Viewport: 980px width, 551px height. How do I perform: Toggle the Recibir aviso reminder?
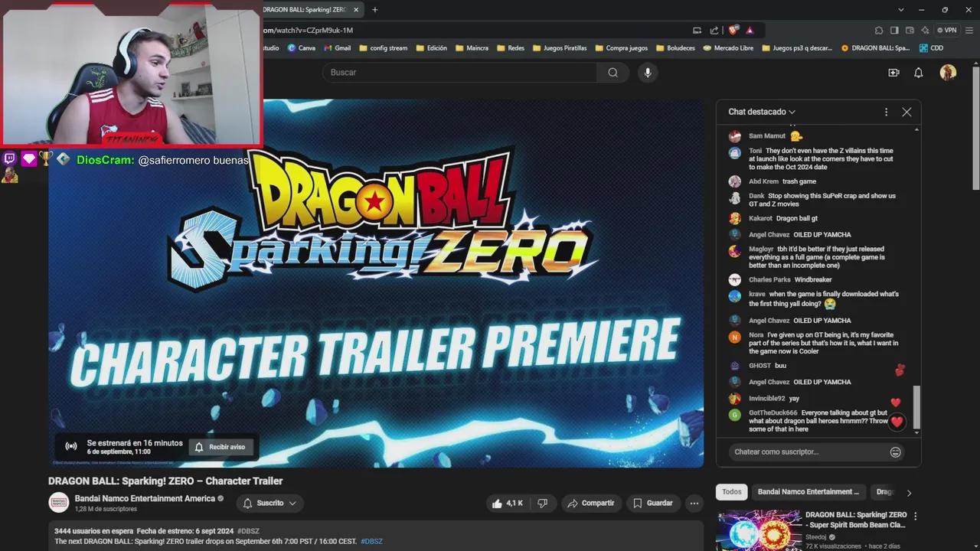220,447
